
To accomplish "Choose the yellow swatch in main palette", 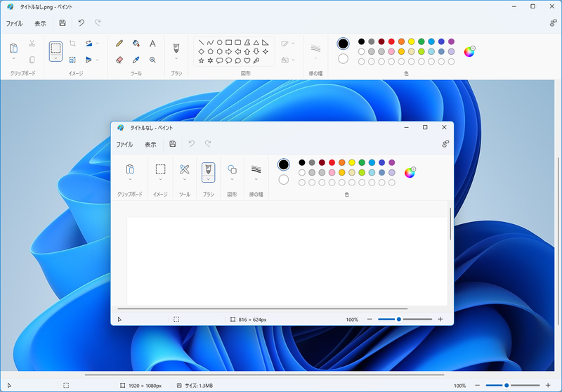I will pos(412,41).
